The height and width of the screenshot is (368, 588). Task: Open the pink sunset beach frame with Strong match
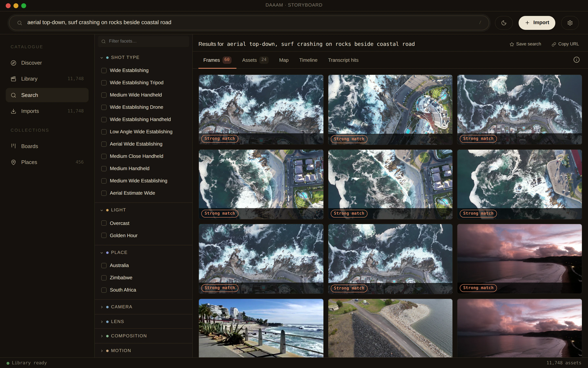519,259
